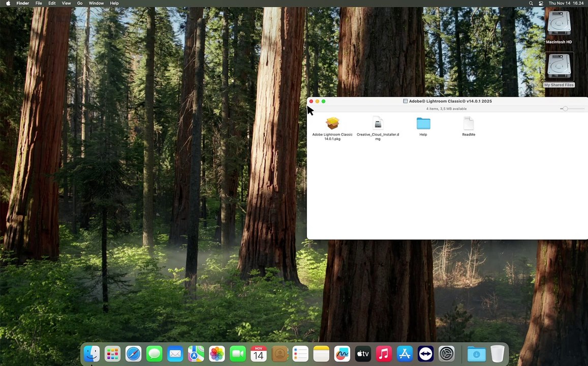Open the App Store from Dock
588x366 pixels.
[x=405, y=354]
